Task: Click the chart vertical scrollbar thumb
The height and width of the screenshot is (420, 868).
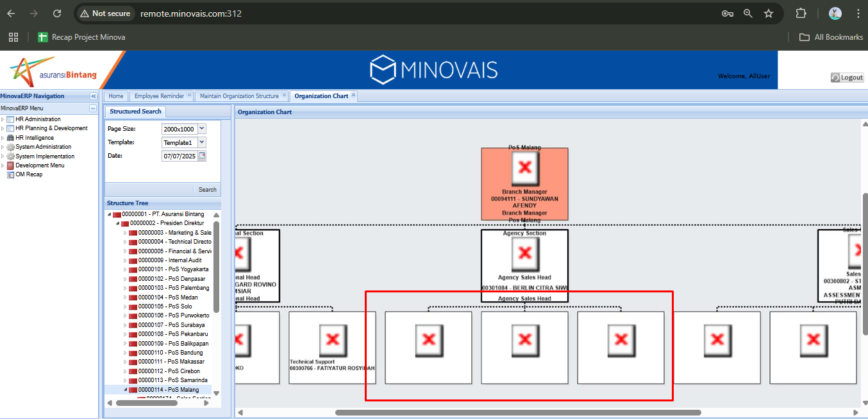Action: point(865,264)
